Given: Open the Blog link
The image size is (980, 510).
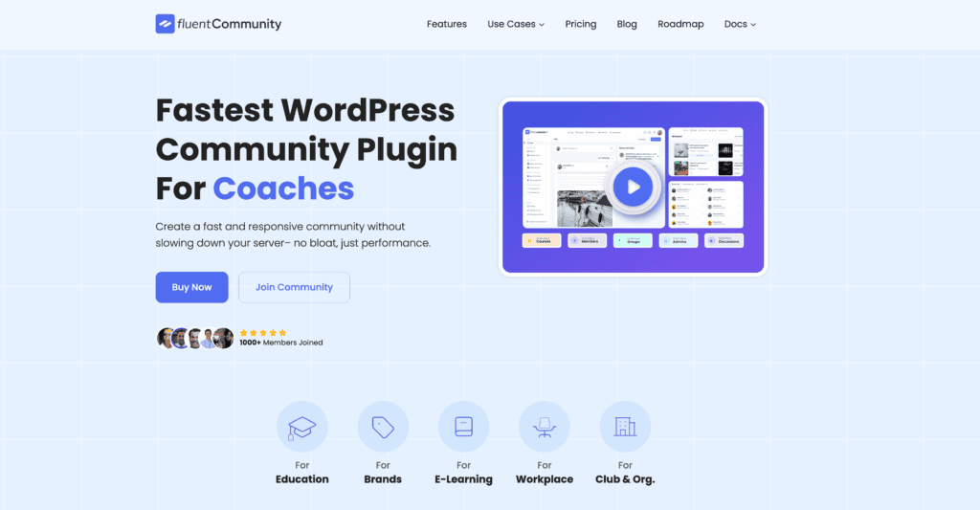Looking at the screenshot, I should (x=627, y=24).
